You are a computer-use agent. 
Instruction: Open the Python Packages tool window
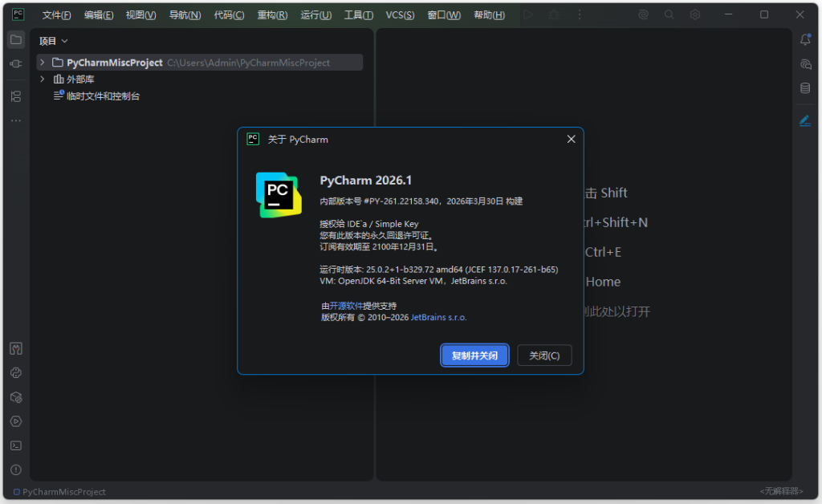16,396
